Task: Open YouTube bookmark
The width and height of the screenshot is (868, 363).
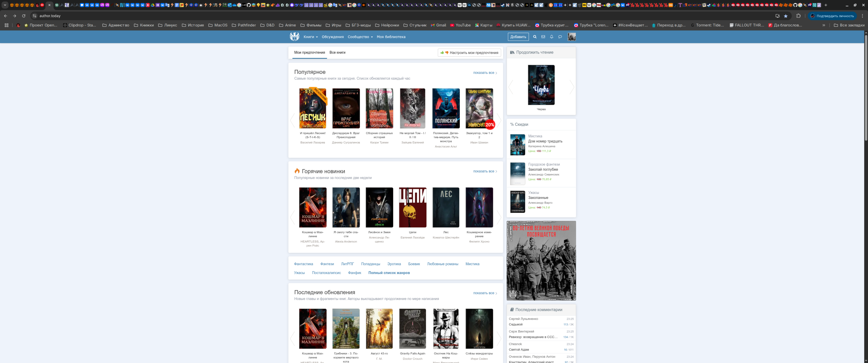Action: tap(460, 25)
